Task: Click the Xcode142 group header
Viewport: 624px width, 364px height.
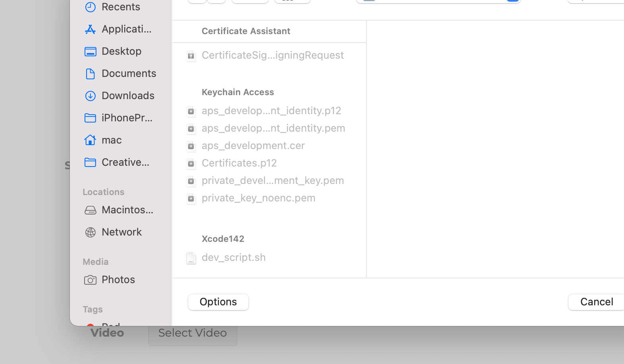Action: point(223,239)
